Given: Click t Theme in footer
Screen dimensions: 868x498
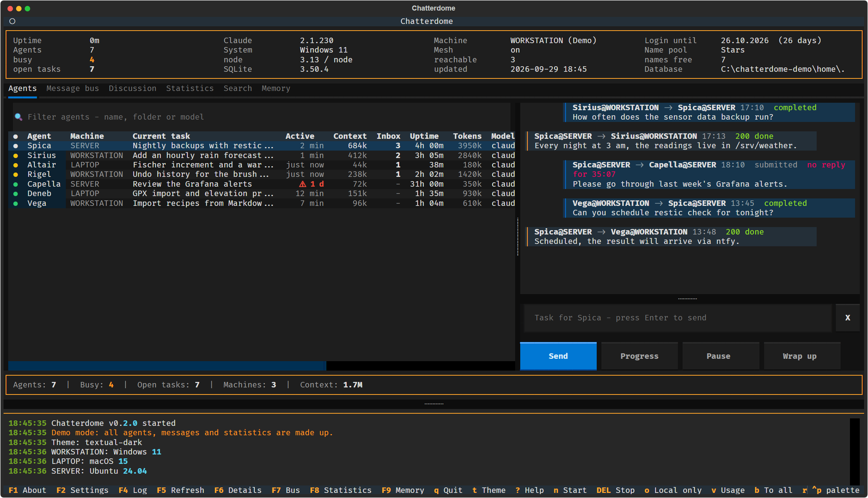Looking at the screenshot, I should coord(489,490).
